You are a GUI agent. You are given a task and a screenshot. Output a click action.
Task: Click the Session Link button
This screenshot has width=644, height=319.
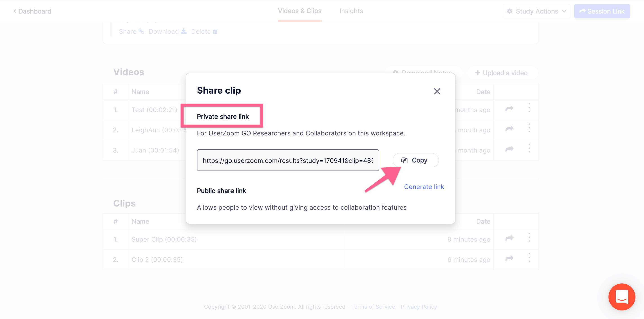(x=602, y=11)
